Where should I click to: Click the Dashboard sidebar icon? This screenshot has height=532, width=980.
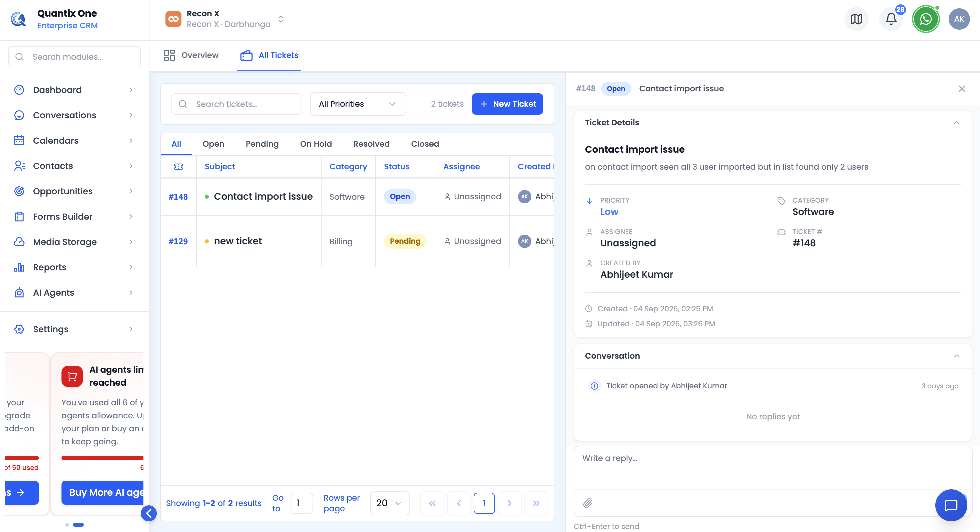tap(19, 90)
